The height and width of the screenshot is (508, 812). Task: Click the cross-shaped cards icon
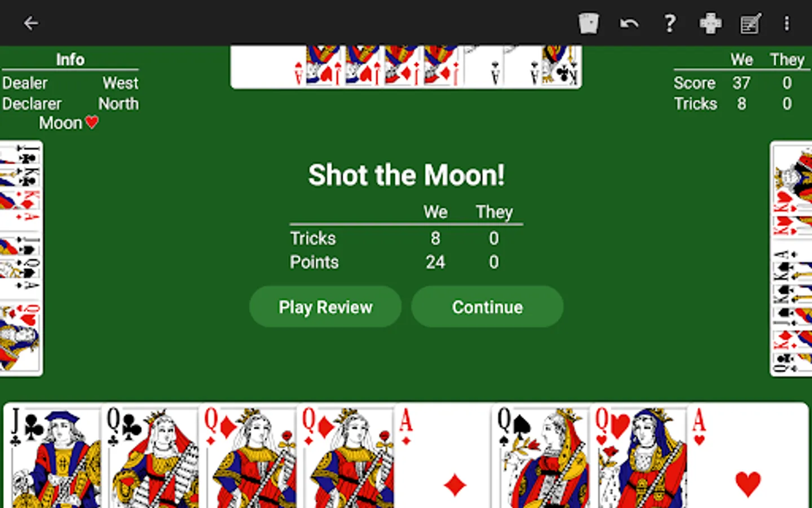pyautogui.click(x=710, y=23)
